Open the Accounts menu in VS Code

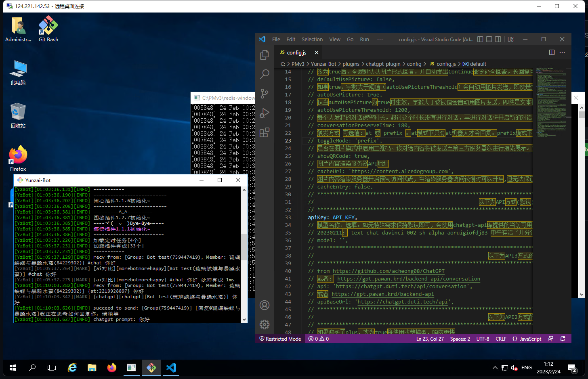[265, 305]
